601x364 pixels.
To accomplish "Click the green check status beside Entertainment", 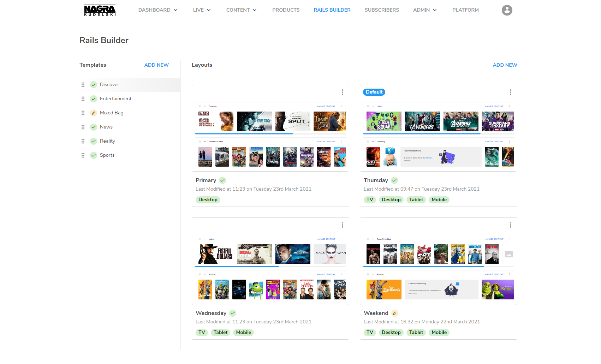I will [x=94, y=99].
